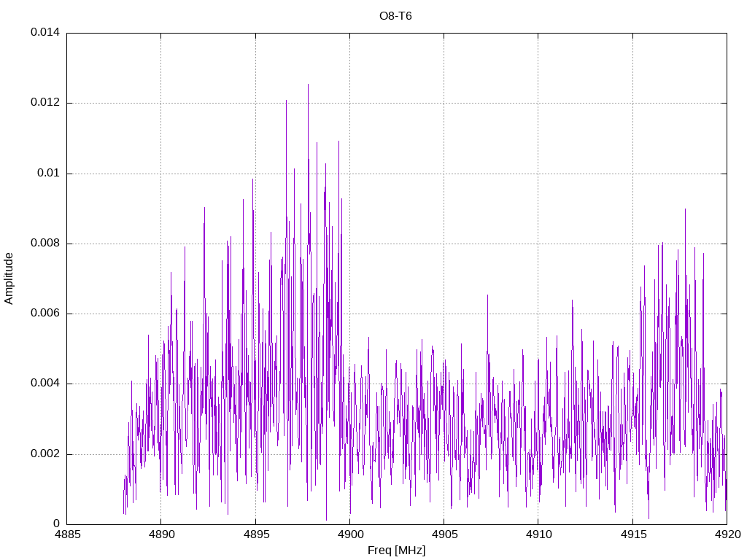The width and height of the screenshot is (747, 560).
Task: Select the Freq [MHz] x-axis label
Action: coord(396,551)
